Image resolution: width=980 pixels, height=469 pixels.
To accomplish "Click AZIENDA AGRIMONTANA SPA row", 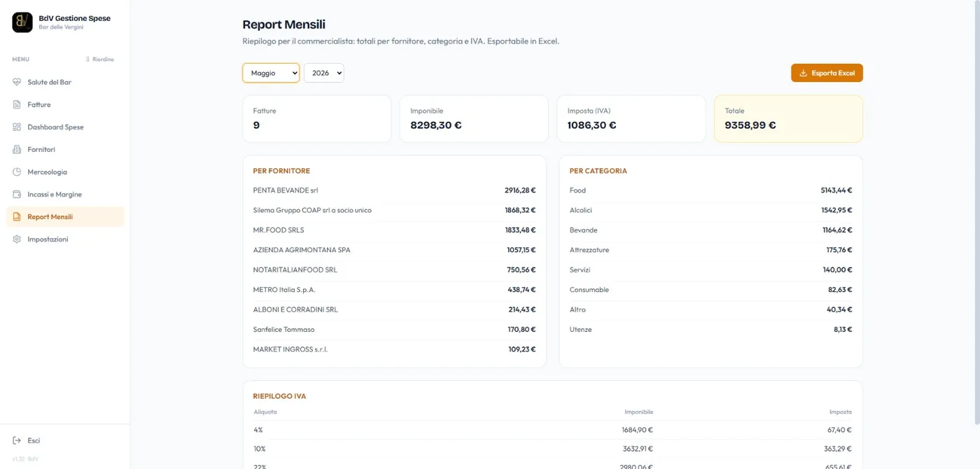I will (394, 250).
